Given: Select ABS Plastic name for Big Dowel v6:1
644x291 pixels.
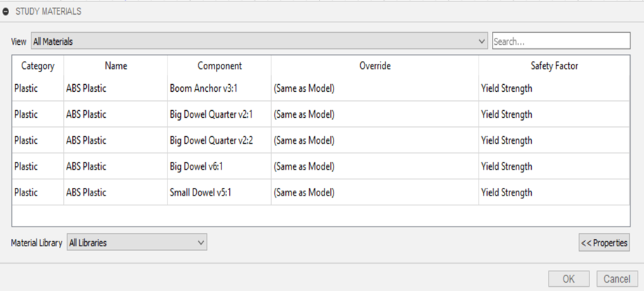Looking at the screenshot, I should tap(86, 166).
